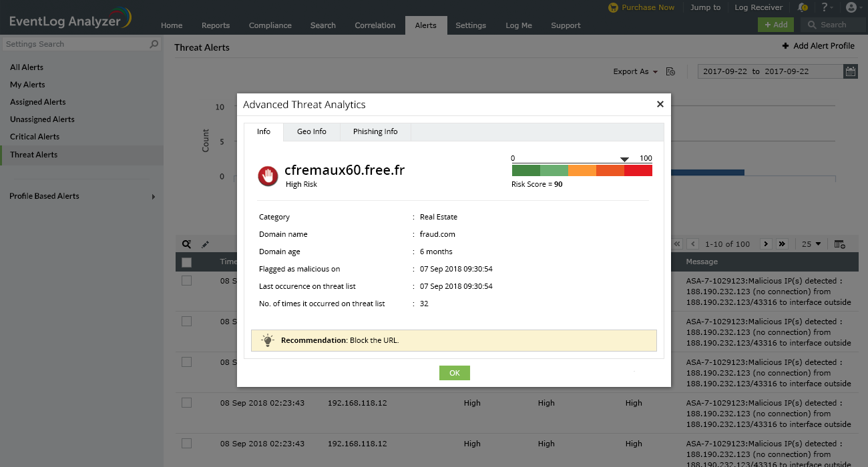
Task: Switch to the Geo Info tab
Action: coord(312,131)
